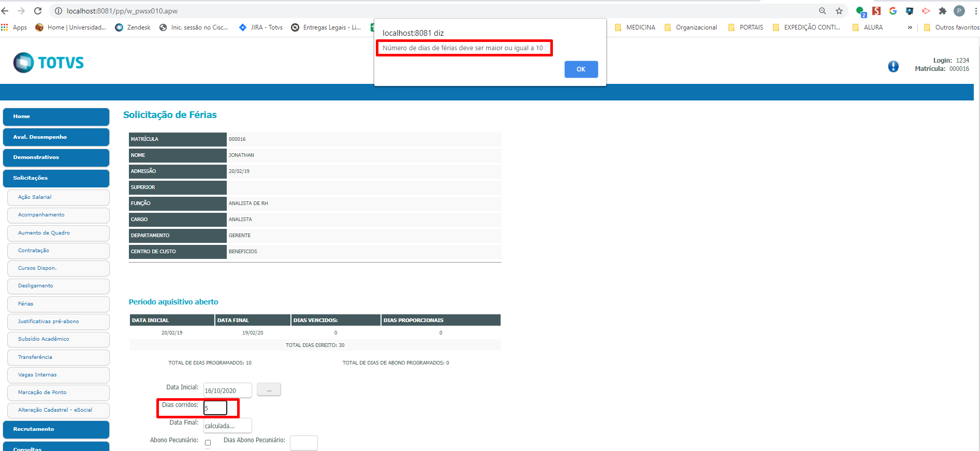This screenshot has height=451, width=980.
Task: Open the ALURA bookmarks folder
Action: click(x=868, y=27)
